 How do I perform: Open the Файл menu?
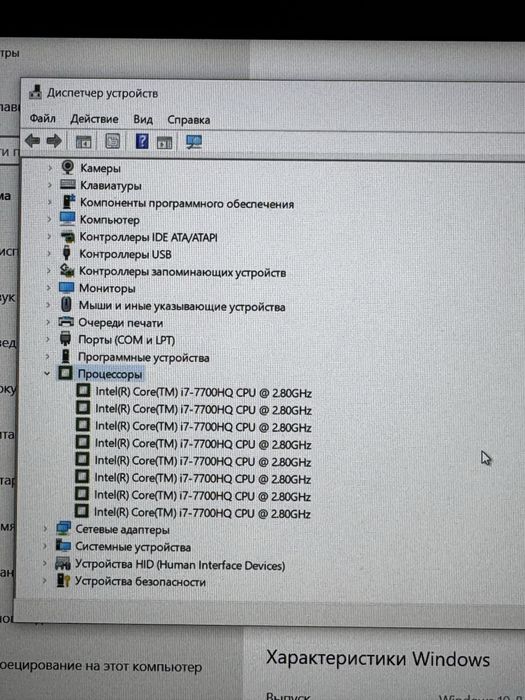tap(42, 119)
